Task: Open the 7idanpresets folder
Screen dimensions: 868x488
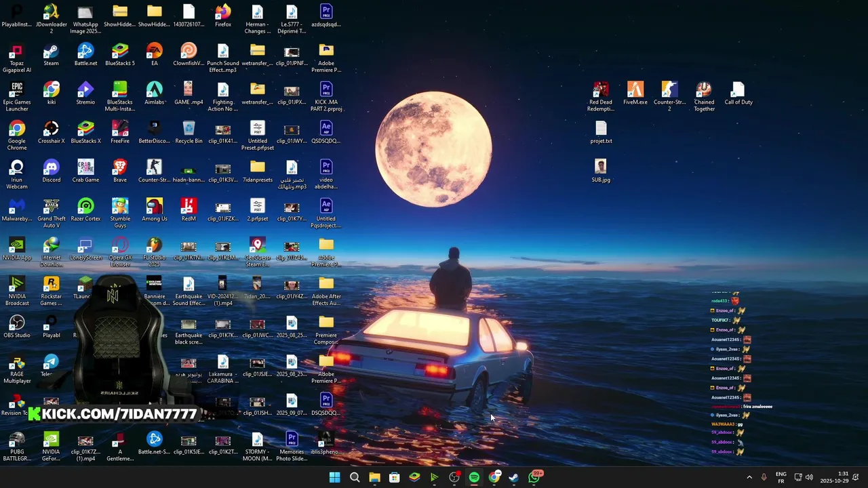Action: tap(258, 171)
